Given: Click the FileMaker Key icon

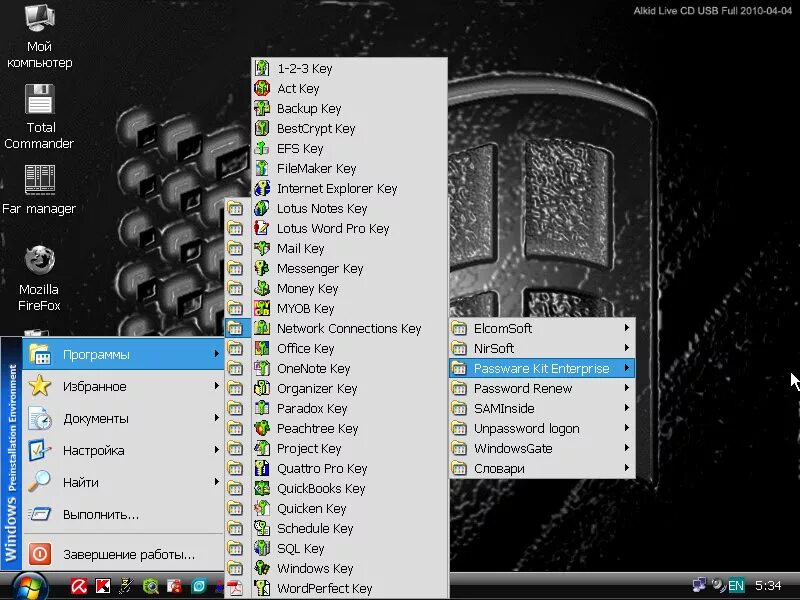Looking at the screenshot, I should pyautogui.click(x=262, y=168).
